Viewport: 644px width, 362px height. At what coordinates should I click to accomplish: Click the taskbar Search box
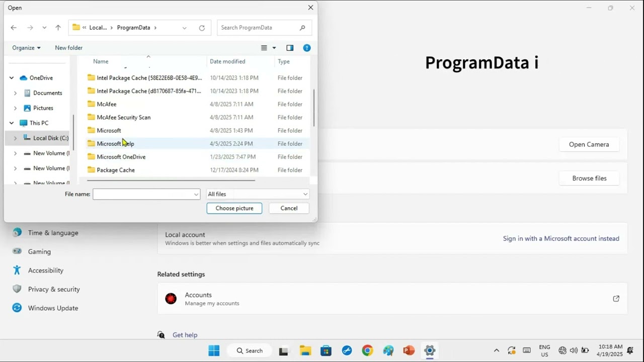(249, 350)
